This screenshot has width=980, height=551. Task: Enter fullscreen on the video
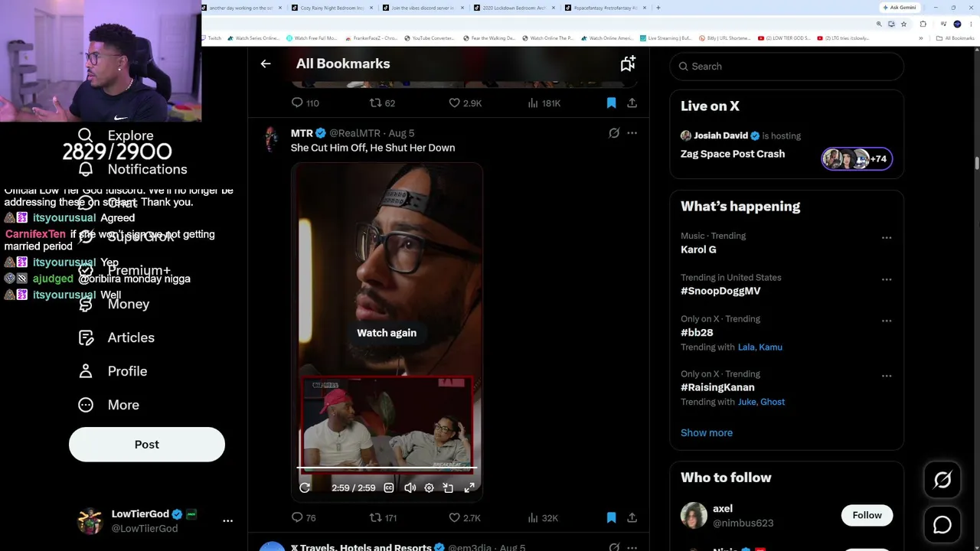pos(469,487)
